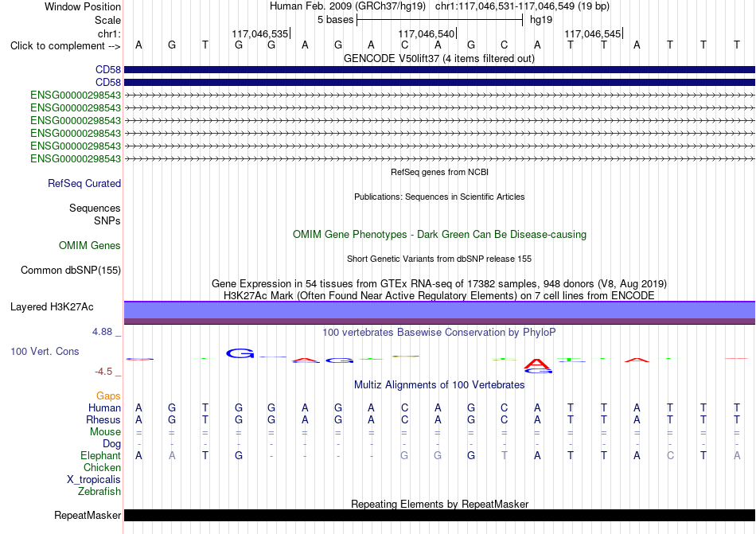Screen dimensions: 756x534
Task: Click Repeating Elements by RepeatMasker title
Action: click(440, 505)
